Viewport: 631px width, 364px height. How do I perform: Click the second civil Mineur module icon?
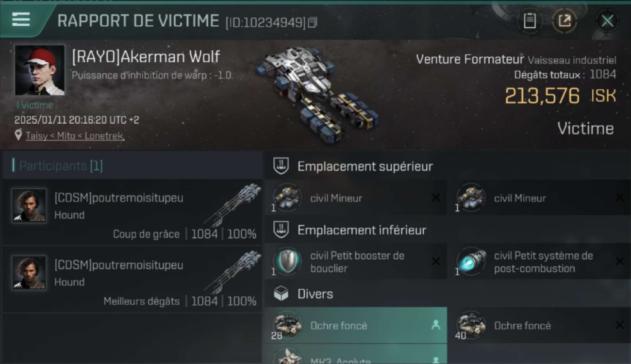pos(471,198)
